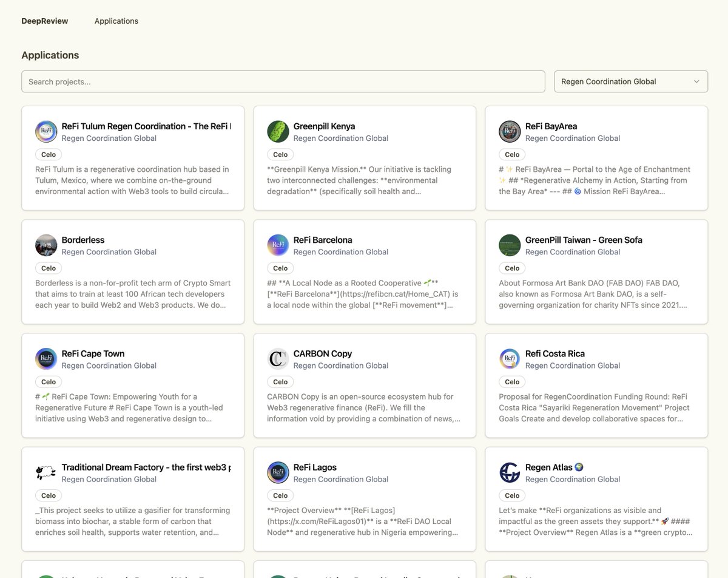Image resolution: width=728 pixels, height=578 pixels.
Task: Click the ReFi Barcelona project logo
Action: tap(278, 245)
